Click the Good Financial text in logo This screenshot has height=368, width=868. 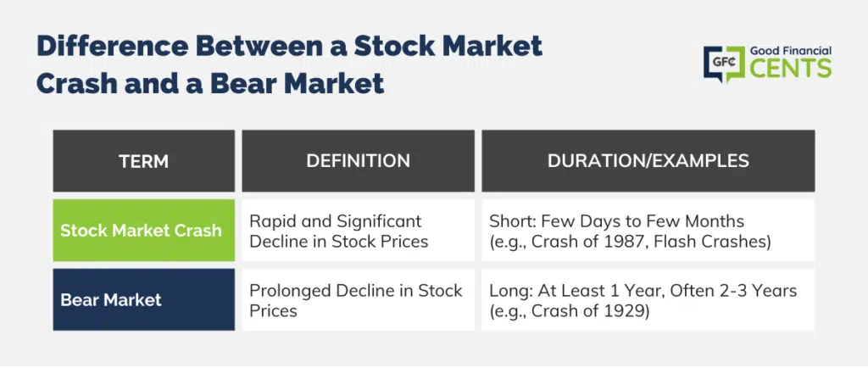click(790, 52)
